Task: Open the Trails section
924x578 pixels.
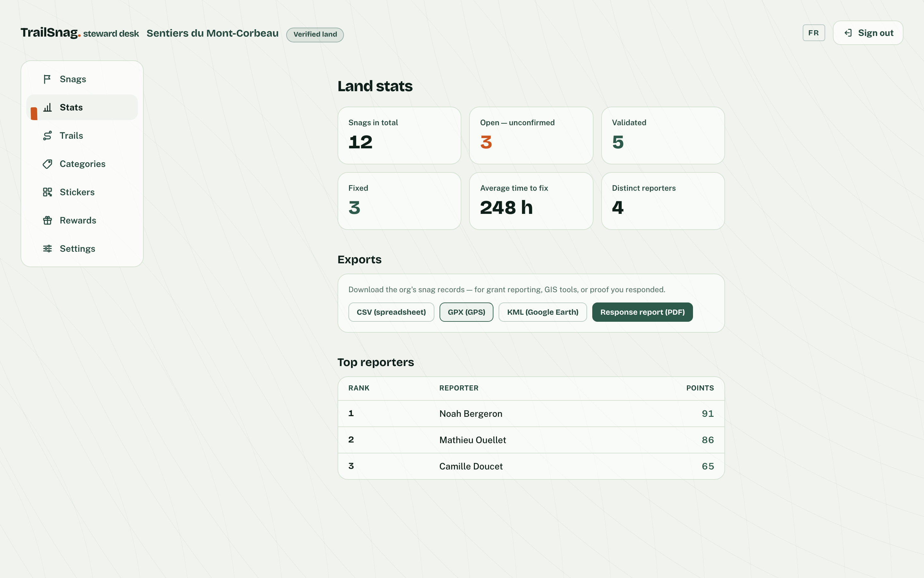Action: pos(82,136)
